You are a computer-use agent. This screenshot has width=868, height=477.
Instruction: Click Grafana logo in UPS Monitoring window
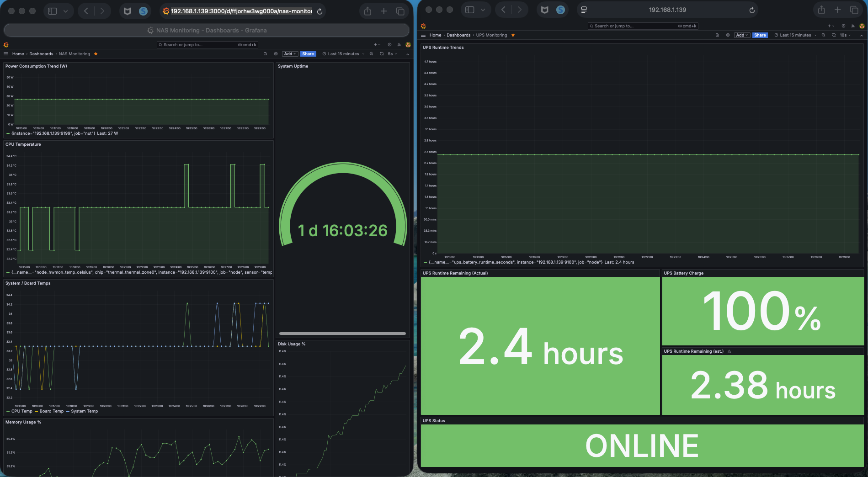(x=423, y=26)
